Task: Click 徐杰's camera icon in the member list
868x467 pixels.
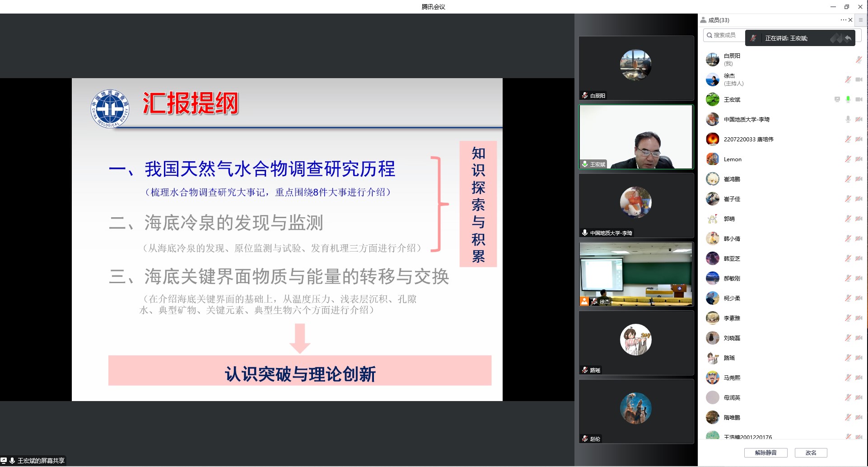Action: click(859, 79)
